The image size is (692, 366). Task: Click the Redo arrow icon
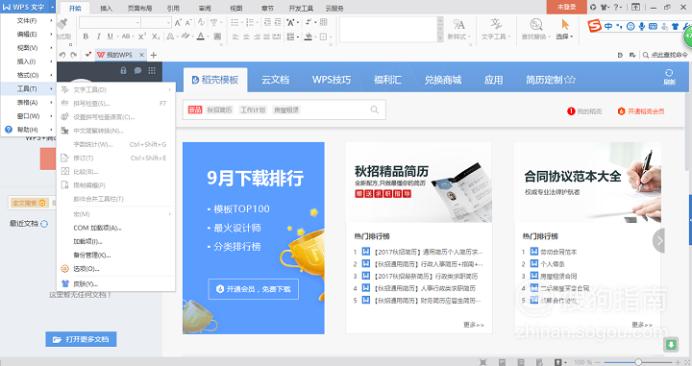click(x=74, y=55)
